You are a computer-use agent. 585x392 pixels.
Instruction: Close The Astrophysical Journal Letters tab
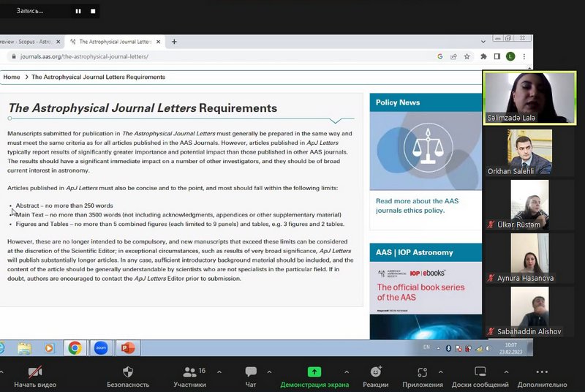coord(158,42)
